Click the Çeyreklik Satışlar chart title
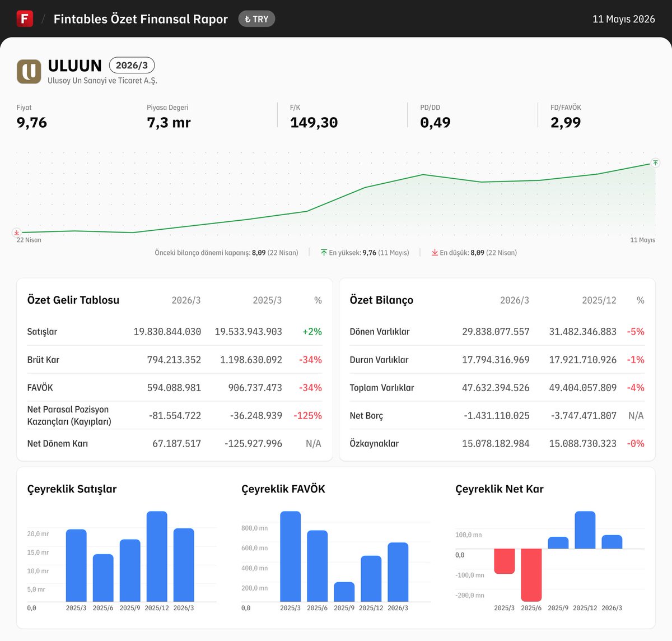 72,489
